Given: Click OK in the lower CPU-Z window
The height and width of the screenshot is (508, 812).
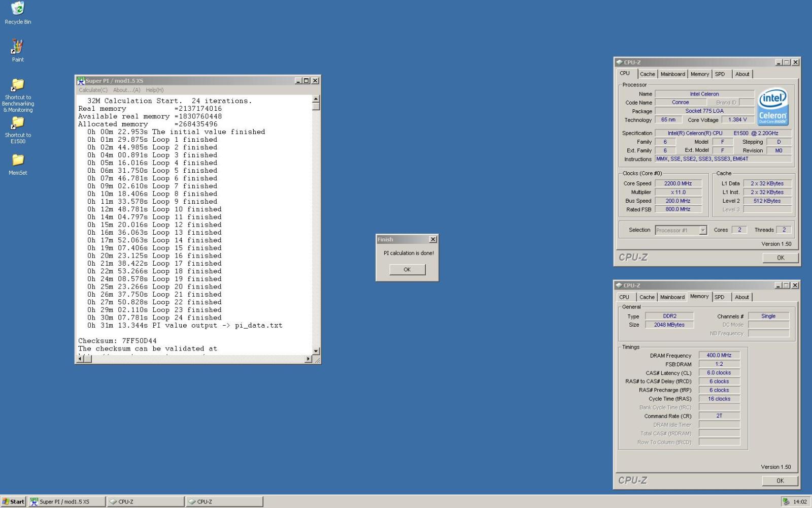Looking at the screenshot, I should click(780, 481).
